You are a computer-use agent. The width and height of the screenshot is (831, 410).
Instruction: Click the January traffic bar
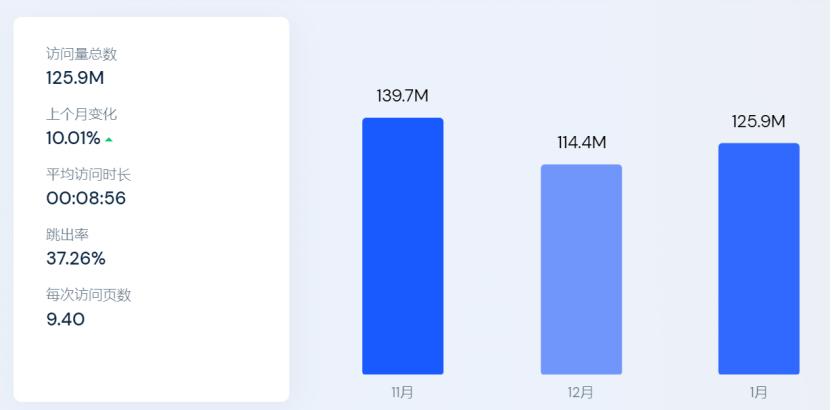pos(758,258)
